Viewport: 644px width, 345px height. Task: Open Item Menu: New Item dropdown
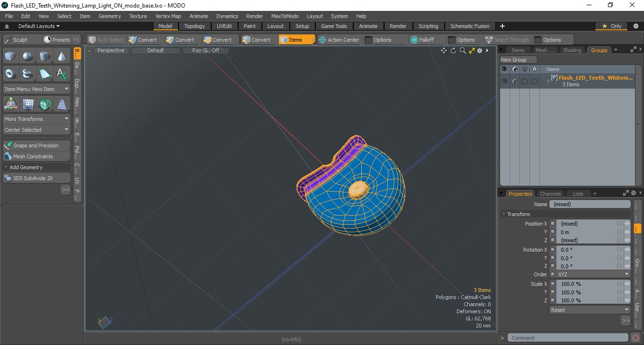(x=36, y=89)
